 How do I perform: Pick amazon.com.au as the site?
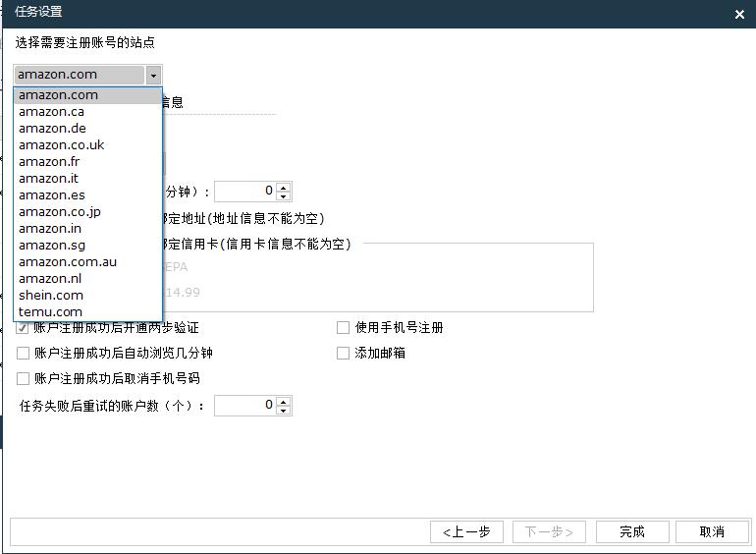point(87,262)
